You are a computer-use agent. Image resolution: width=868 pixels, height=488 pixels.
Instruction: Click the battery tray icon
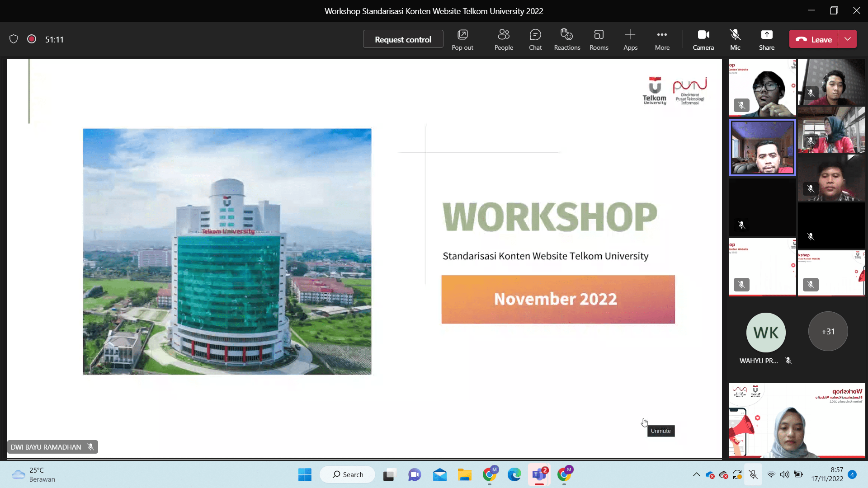point(798,474)
